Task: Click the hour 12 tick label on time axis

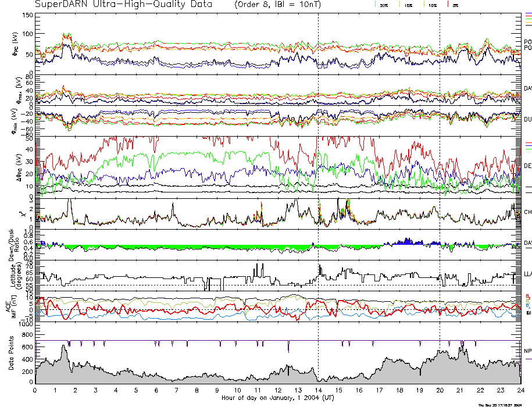Action: pos(278,390)
